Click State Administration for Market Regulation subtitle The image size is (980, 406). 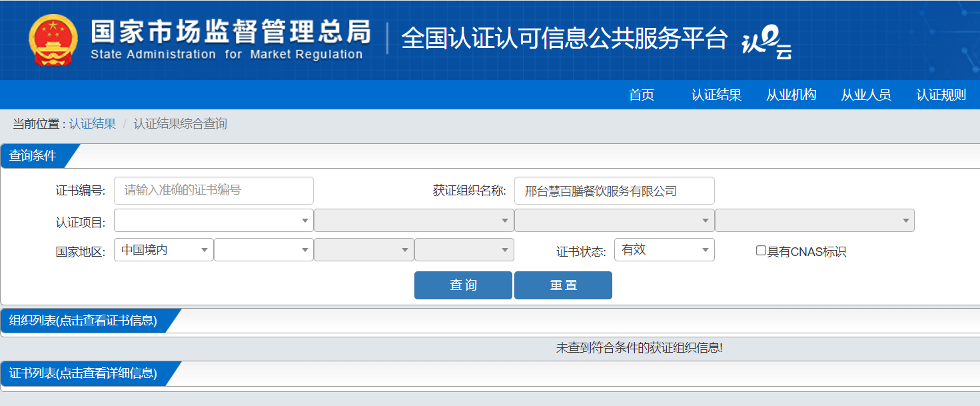point(227,55)
